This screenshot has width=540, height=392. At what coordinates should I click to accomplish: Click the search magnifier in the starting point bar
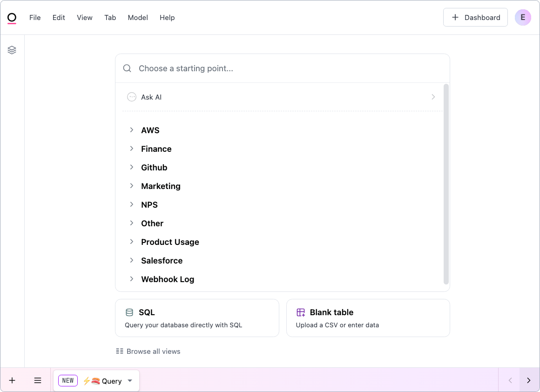(127, 68)
